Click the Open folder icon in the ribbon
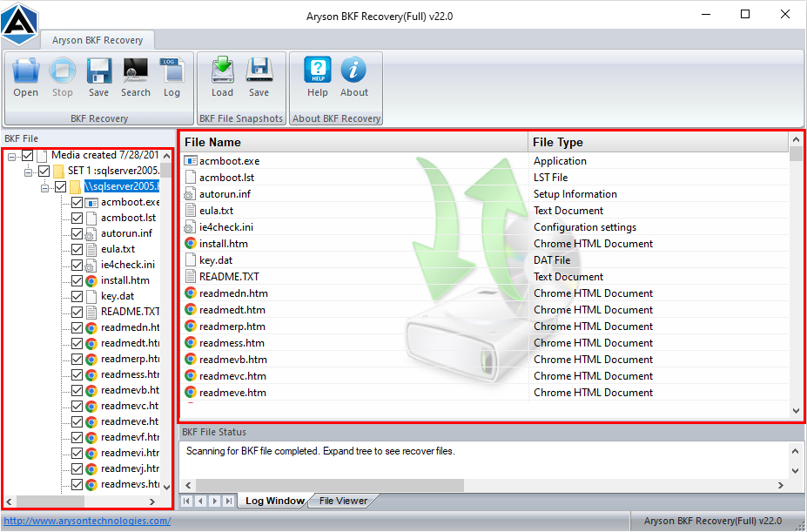Screen dimensions: 807x532 click(x=26, y=71)
